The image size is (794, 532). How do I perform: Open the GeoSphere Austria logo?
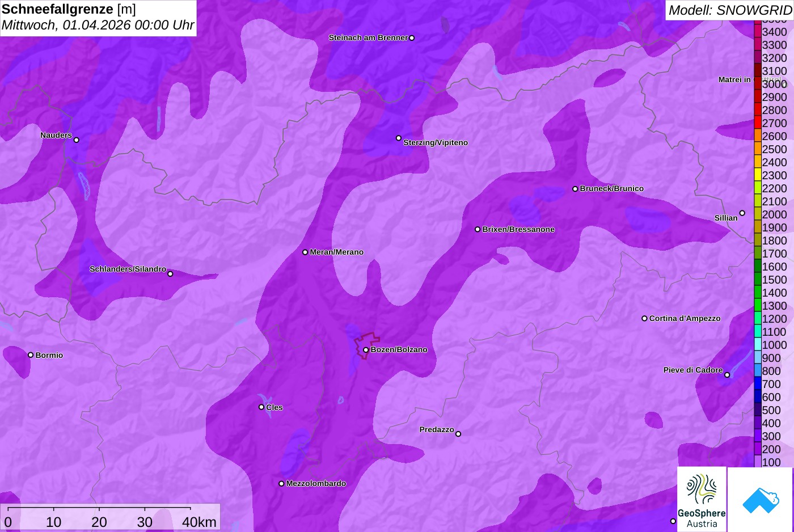click(702, 500)
